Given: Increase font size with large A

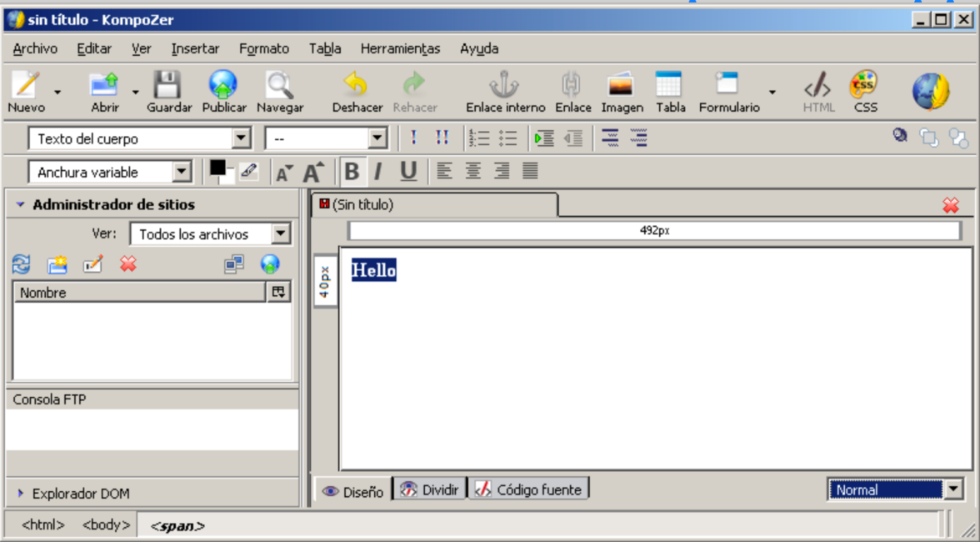Looking at the screenshot, I should point(313,172).
